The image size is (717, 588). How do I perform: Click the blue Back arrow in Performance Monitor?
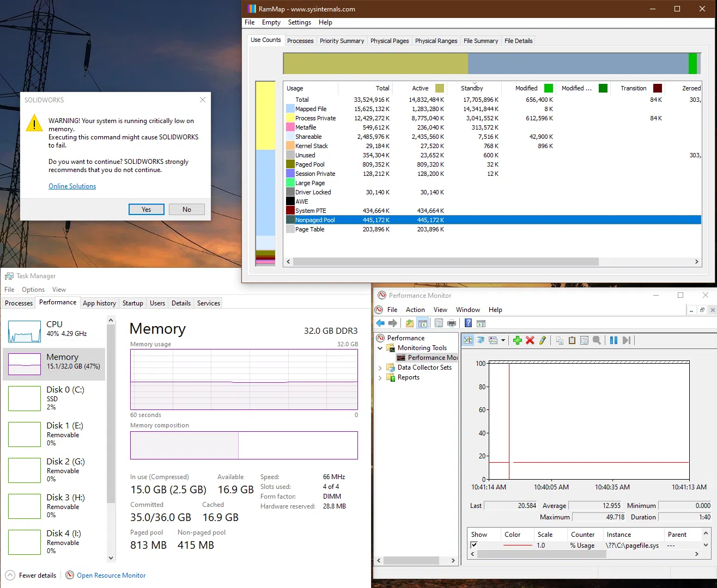coord(380,323)
